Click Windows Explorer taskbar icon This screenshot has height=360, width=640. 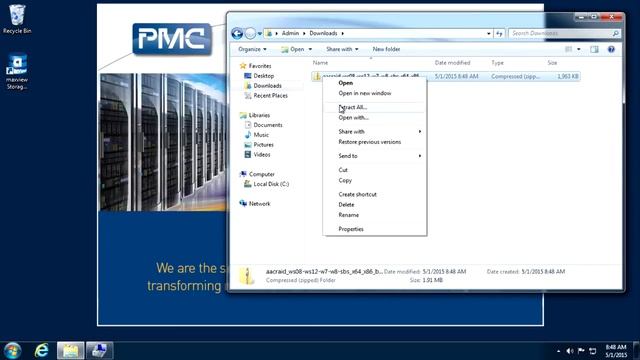point(71,351)
